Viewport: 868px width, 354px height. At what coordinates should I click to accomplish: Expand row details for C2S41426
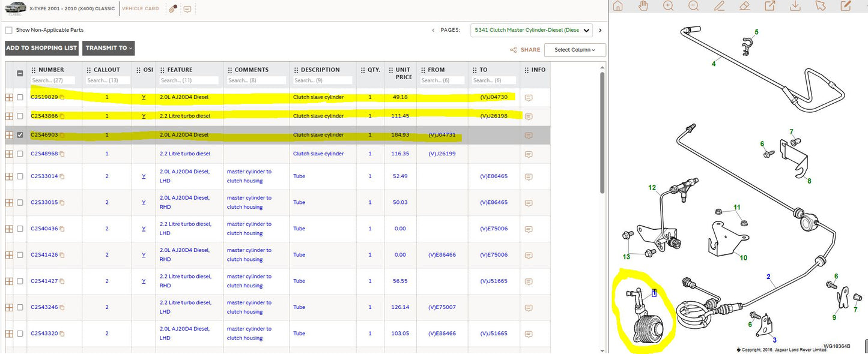pyautogui.click(x=9, y=255)
